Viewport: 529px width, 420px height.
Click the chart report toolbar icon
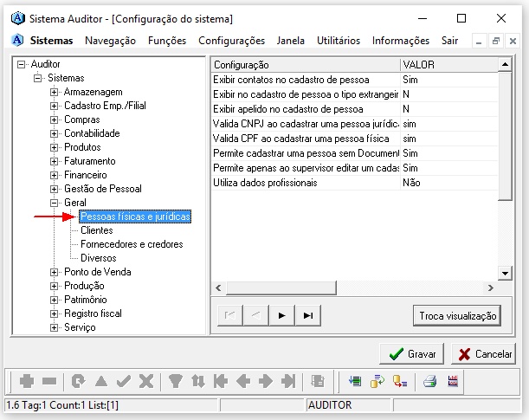pyautogui.click(x=453, y=381)
